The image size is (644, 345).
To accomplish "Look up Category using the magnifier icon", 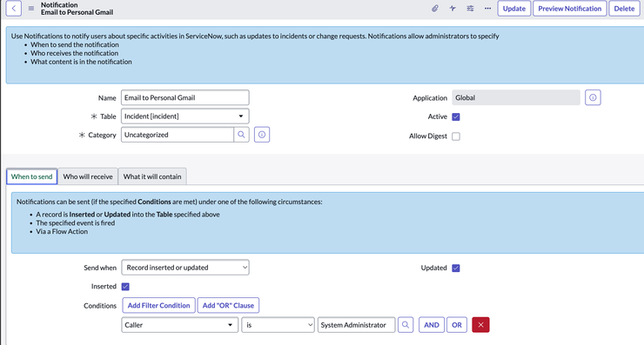I will 242,135.
